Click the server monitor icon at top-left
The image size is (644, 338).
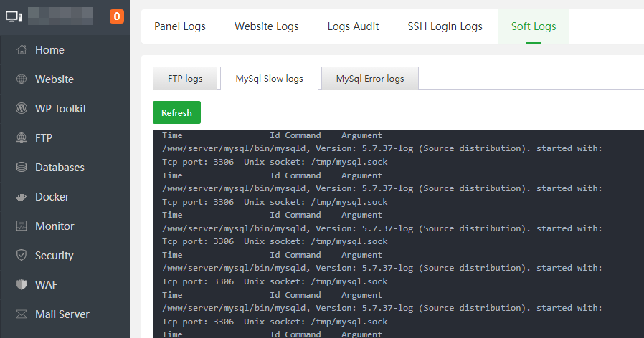point(13,16)
